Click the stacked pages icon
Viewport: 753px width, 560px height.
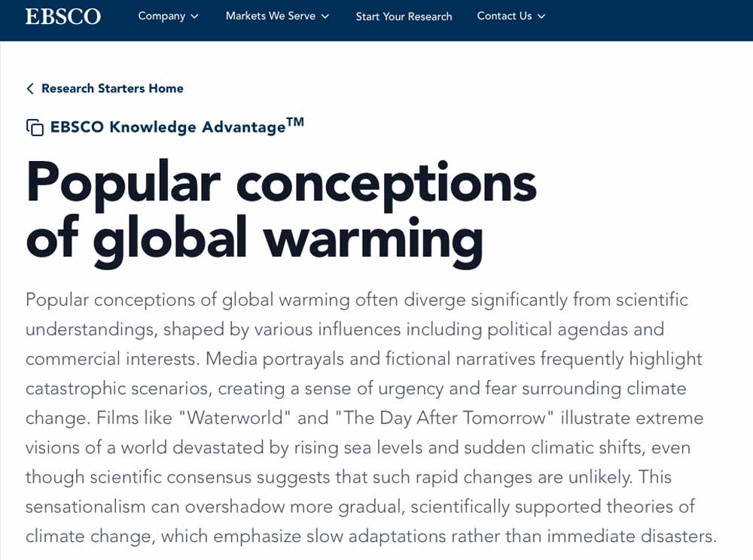click(35, 127)
